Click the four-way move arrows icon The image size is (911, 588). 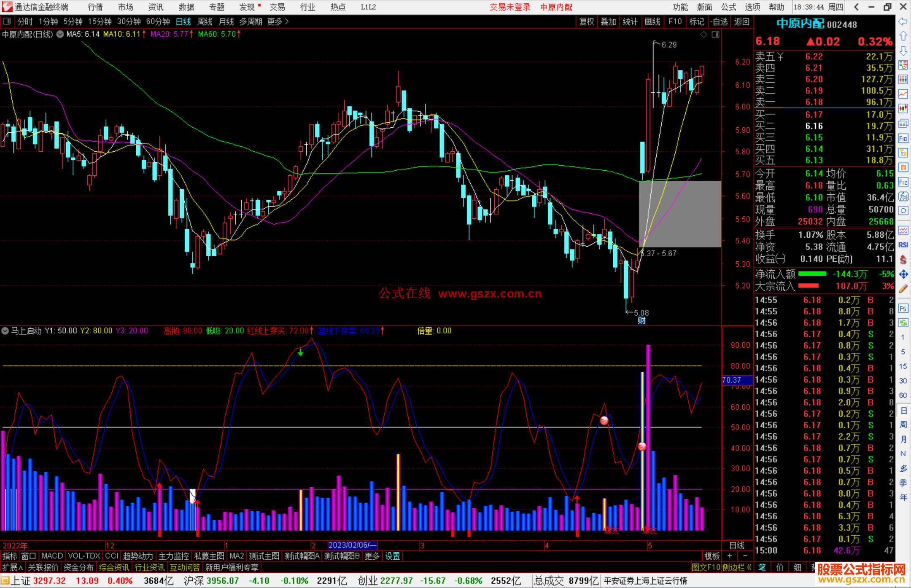click(x=903, y=274)
